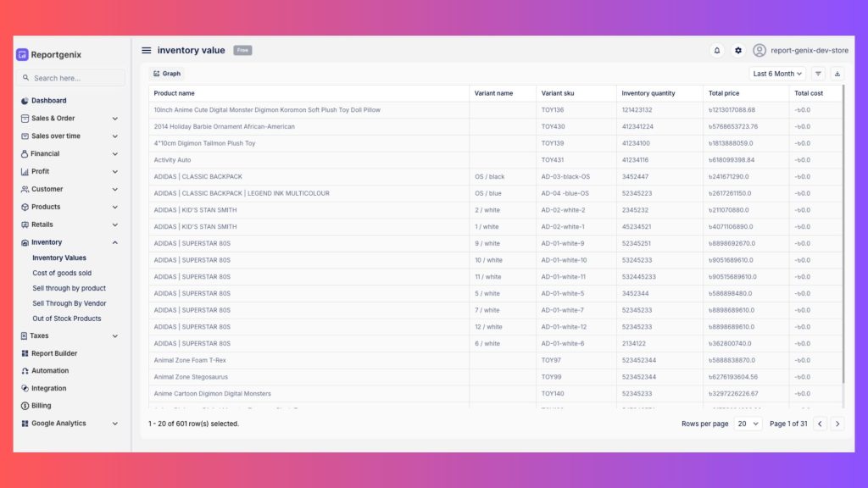Sort by Variant sku column header
This screenshot has height=488, width=868.
point(558,93)
